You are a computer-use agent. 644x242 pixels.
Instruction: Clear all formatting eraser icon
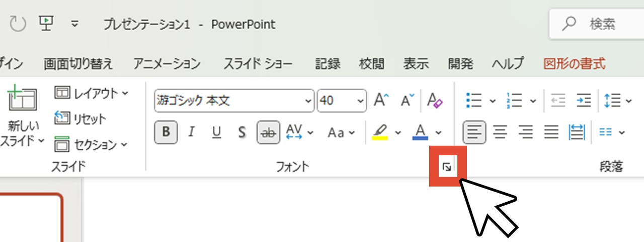click(x=435, y=100)
